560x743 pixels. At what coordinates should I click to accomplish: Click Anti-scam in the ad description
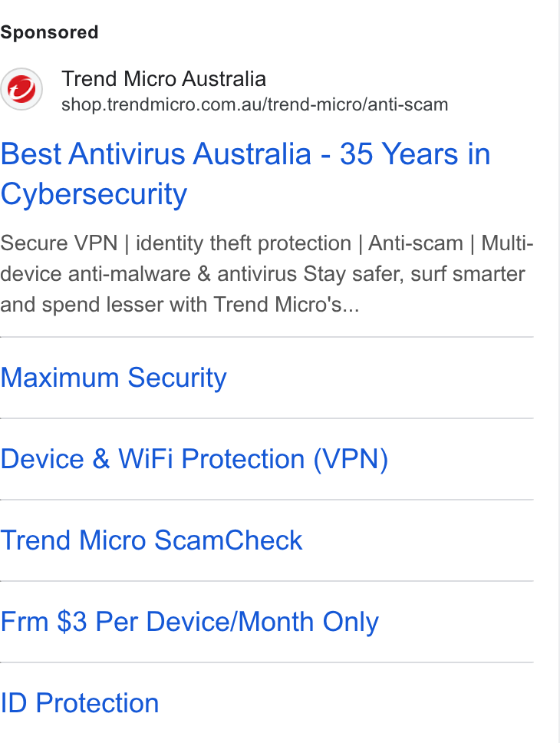coord(416,243)
